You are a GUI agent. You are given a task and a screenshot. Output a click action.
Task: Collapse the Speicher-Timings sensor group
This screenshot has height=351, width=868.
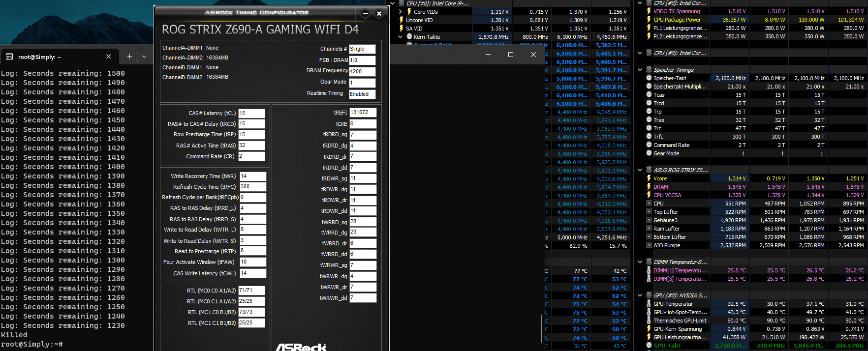[640, 70]
